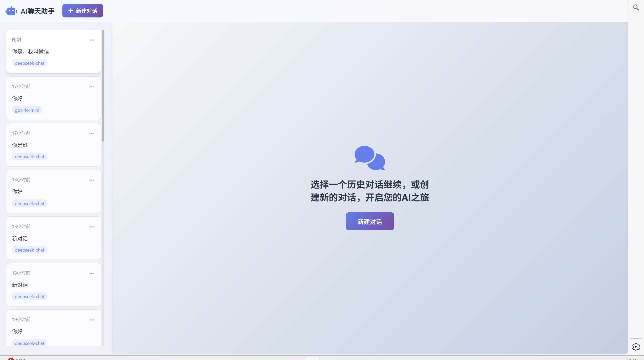Open the '你是，我叫微信' conversation
The image size is (644, 360).
pyautogui.click(x=30, y=52)
